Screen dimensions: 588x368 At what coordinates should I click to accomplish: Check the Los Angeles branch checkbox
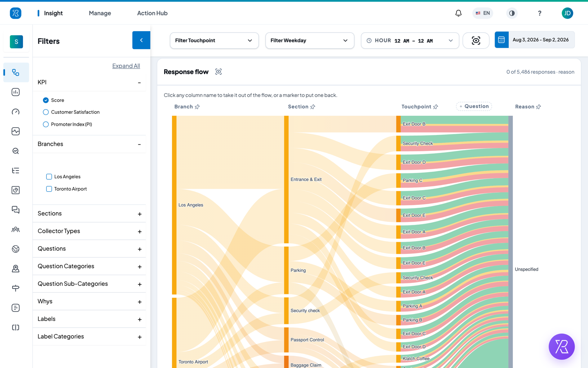tap(49, 177)
